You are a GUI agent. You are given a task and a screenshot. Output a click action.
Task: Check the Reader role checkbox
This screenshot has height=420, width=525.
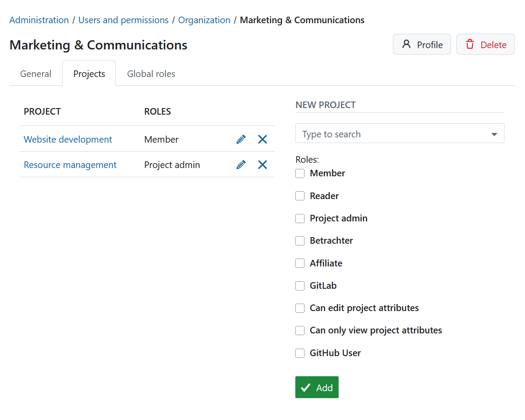[300, 196]
